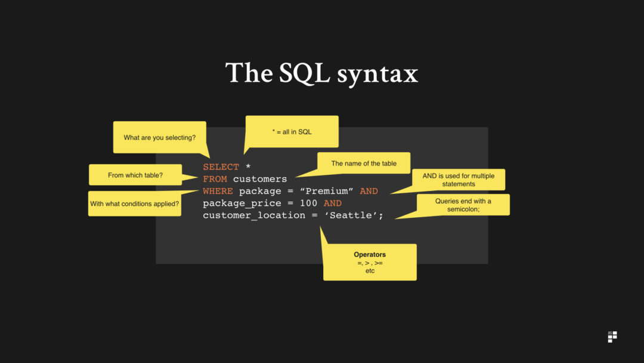The width and height of the screenshot is (644, 363).
Task: Select the WHERE keyword in the code
Action: (x=218, y=190)
